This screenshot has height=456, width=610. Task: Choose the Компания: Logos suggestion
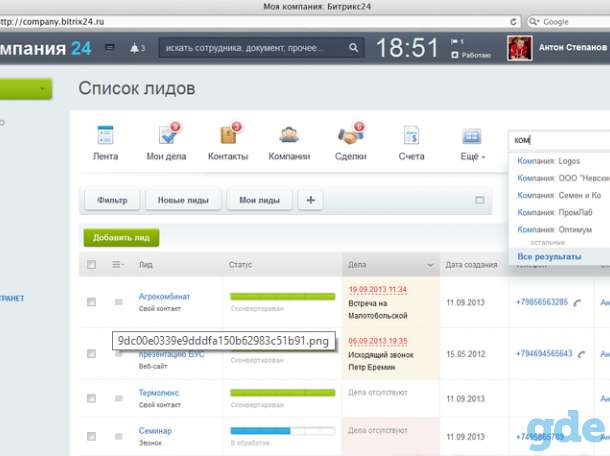coord(549,161)
